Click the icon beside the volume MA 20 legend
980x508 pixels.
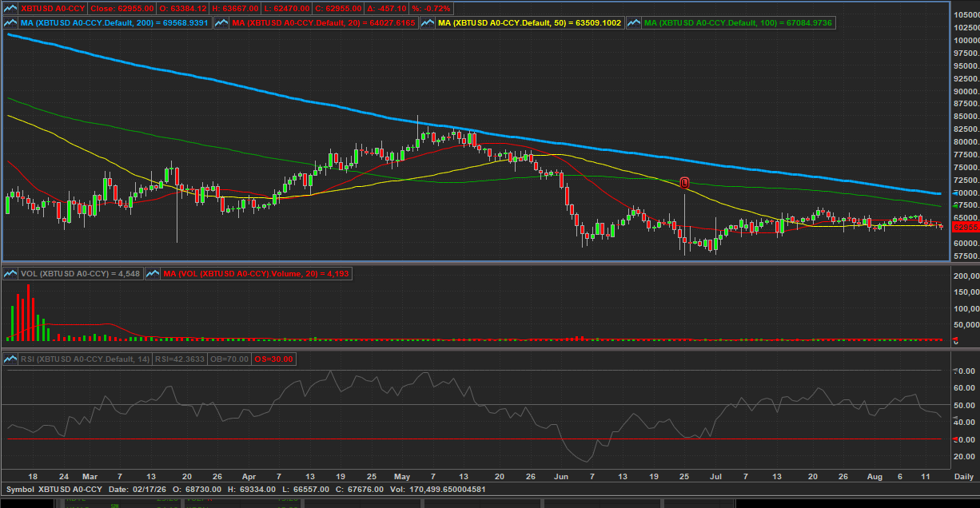[x=153, y=274]
